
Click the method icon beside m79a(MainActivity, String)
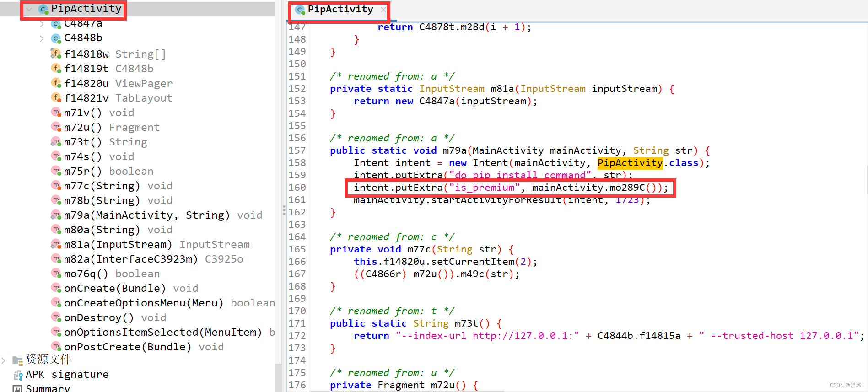click(x=56, y=215)
